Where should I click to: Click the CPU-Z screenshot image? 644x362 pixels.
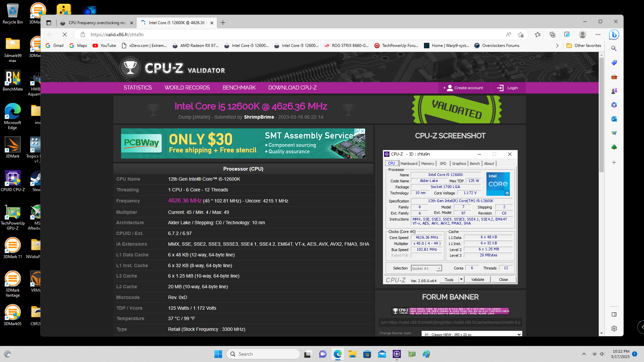450,217
